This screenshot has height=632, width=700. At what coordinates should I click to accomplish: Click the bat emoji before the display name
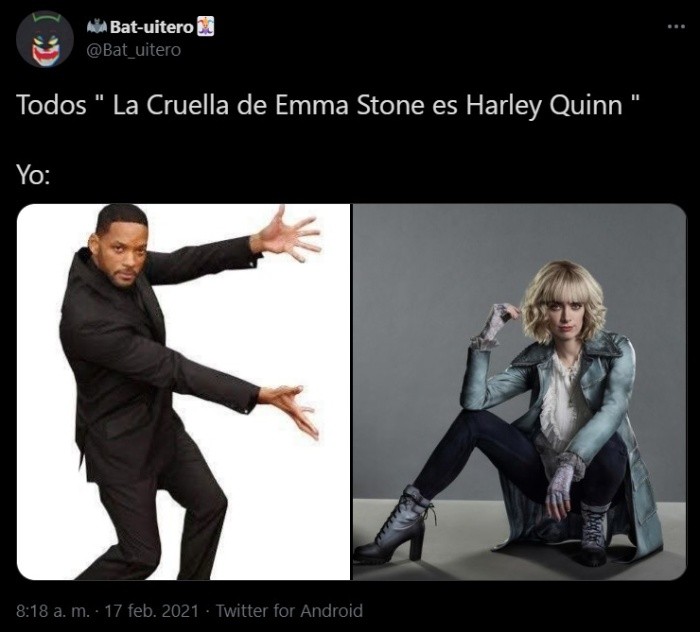[96, 27]
